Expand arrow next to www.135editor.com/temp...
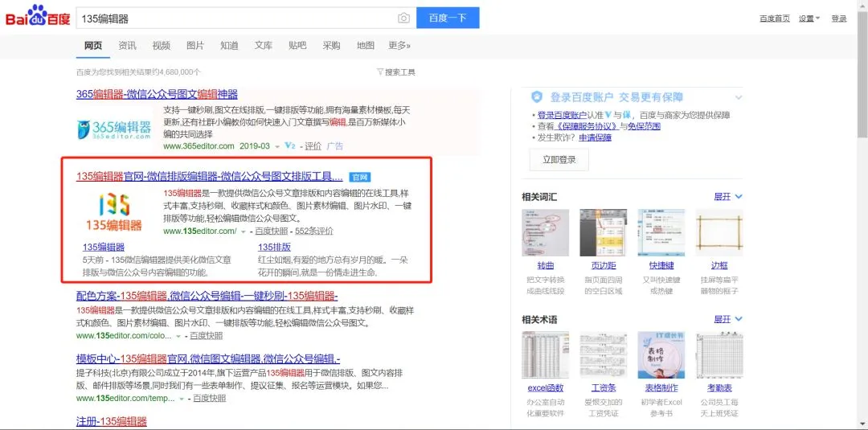This screenshot has width=868, height=430. pyautogui.click(x=181, y=399)
